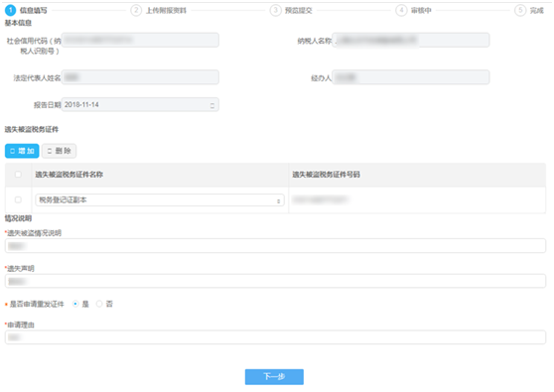Click step 2 circle for 上传附报资料
This screenshot has width=554, height=392.
[x=136, y=10]
